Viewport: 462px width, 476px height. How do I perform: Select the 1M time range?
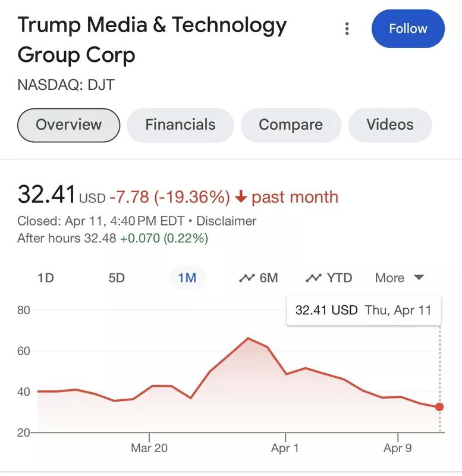[187, 278]
